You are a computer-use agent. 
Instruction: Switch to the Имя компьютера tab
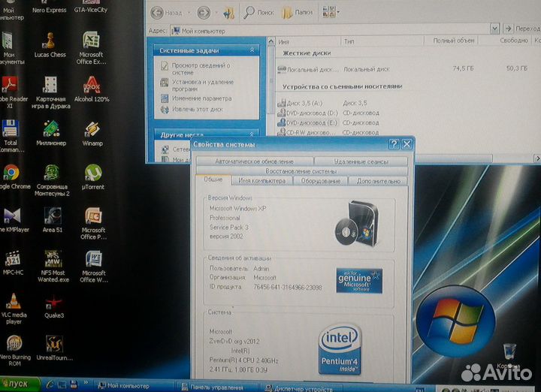[262, 181]
